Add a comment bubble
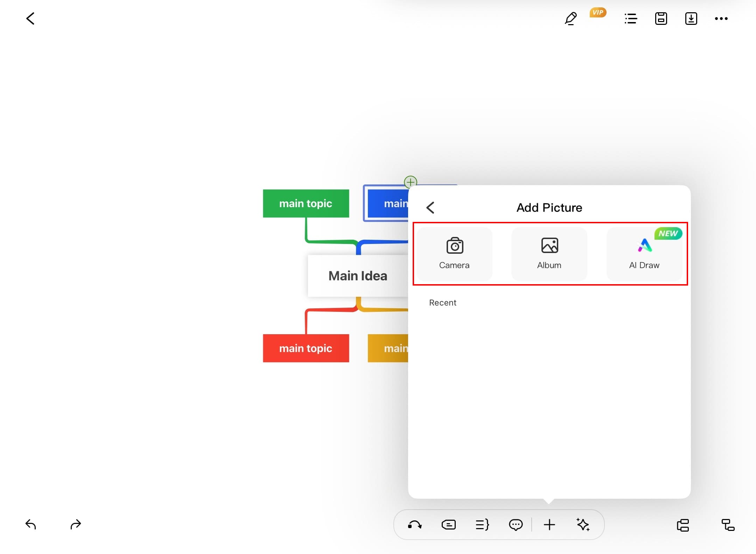This screenshot has width=756, height=554. pos(516,525)
